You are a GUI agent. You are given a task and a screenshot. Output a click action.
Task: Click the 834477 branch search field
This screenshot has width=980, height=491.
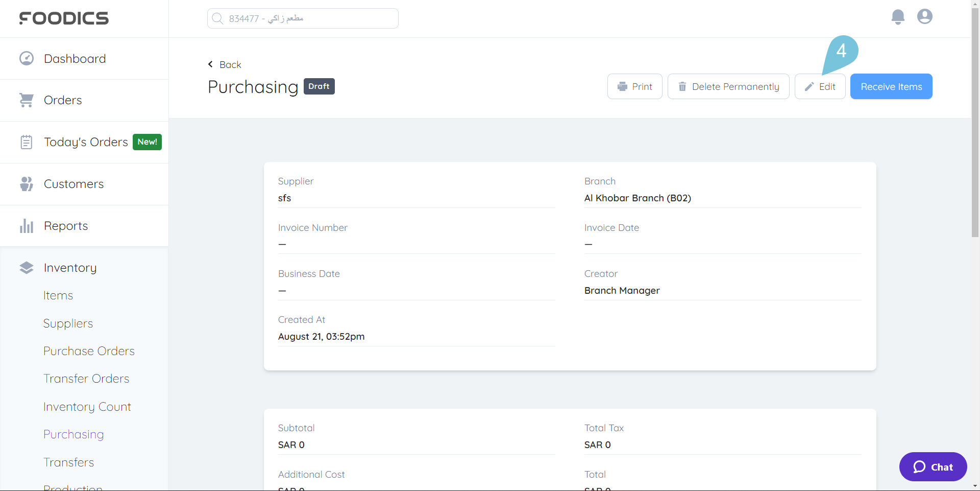302,18
